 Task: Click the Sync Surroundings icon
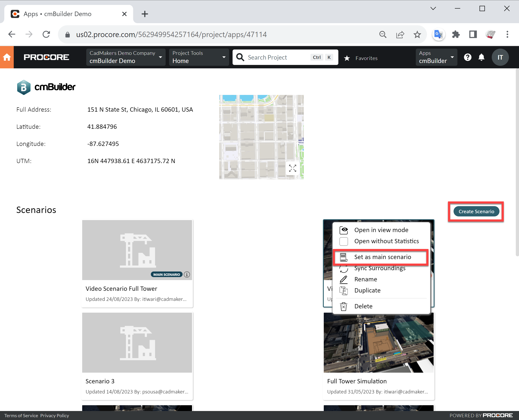tap(343, 268)
